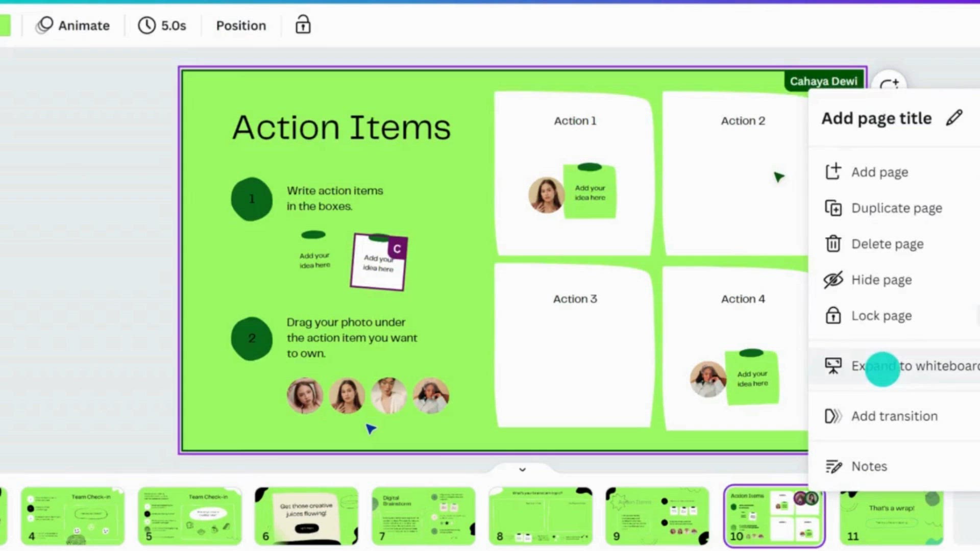Click the Duplicate page icon
The width and height of the screenshot is (980, 551).
click(x=833, y=208)
